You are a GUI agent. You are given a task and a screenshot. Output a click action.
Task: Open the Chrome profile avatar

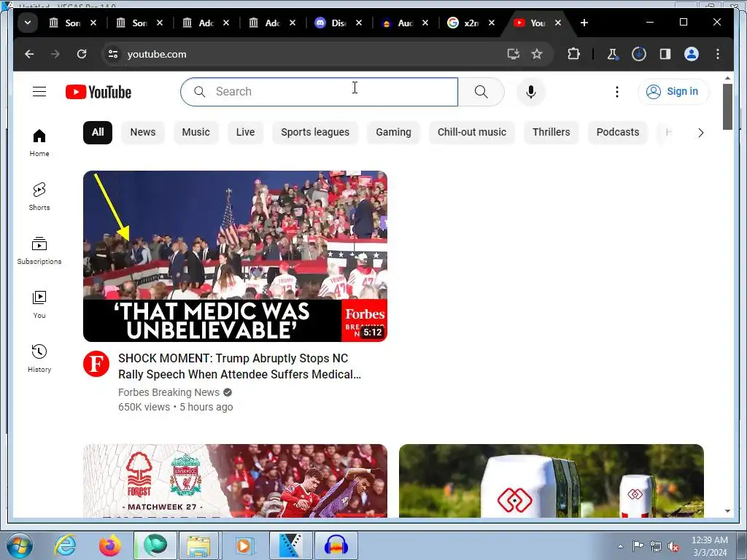[x=692, y=54]
